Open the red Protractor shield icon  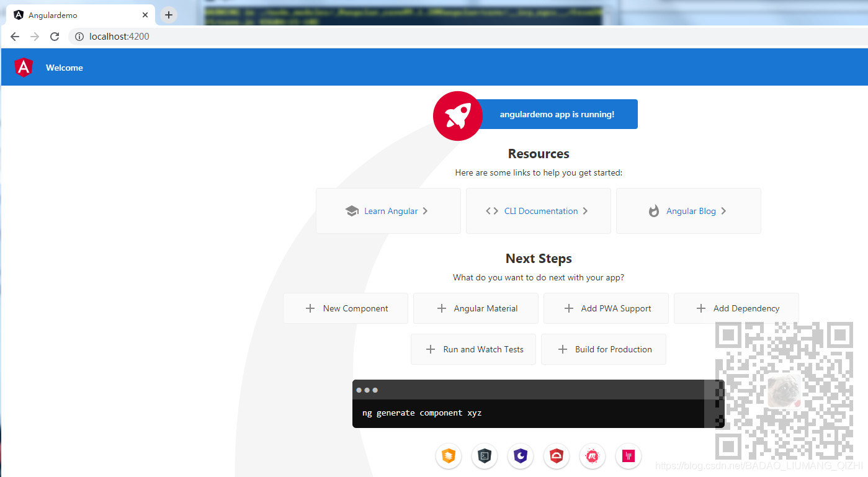(557, 457)
